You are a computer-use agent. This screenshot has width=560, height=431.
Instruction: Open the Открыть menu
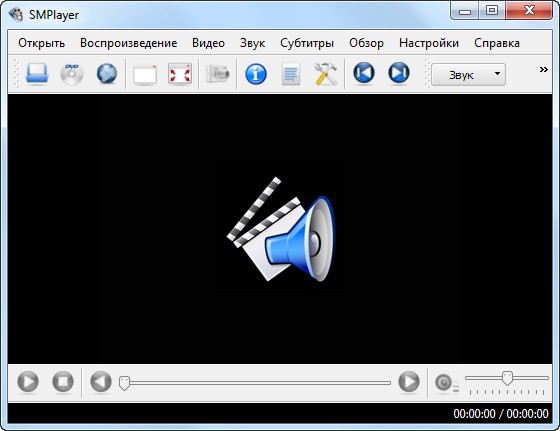(41, 43)
